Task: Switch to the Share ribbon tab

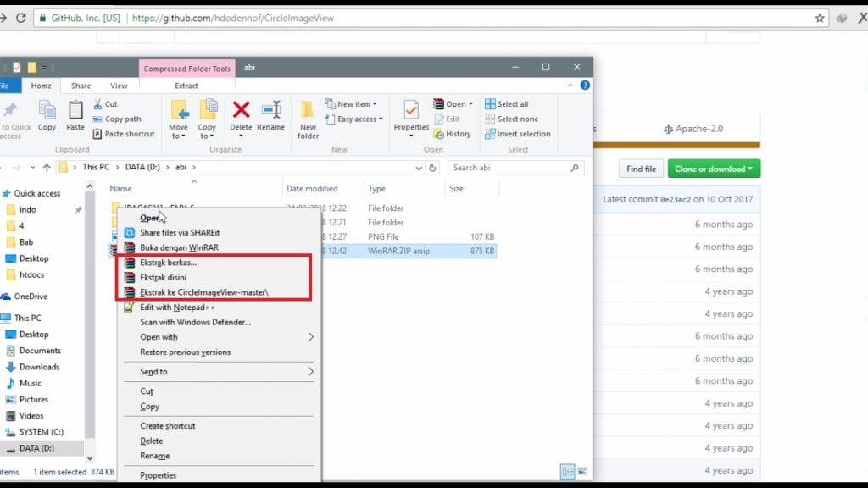Action: tap(81, 86)
